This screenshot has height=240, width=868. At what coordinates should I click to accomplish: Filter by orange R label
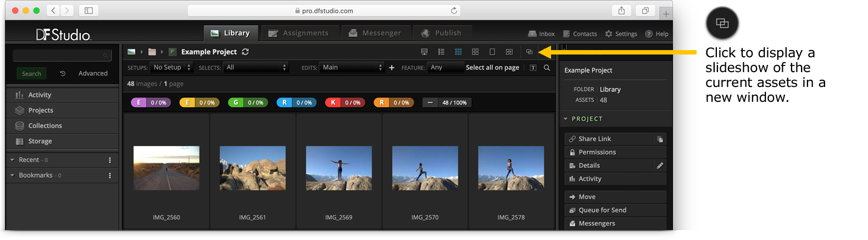(393, 103)
